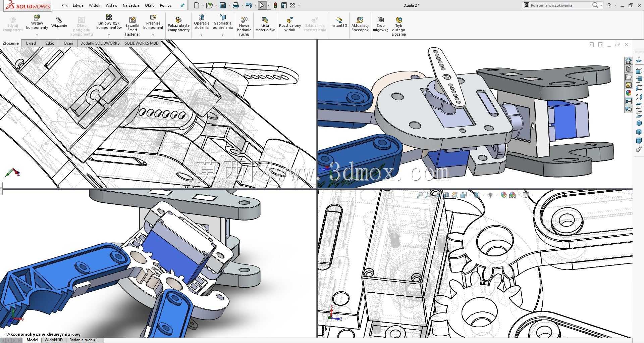Open the Options gear icon
Viewport: 644px width, 343px height.
pyautogui.click(x=292, y=5)
